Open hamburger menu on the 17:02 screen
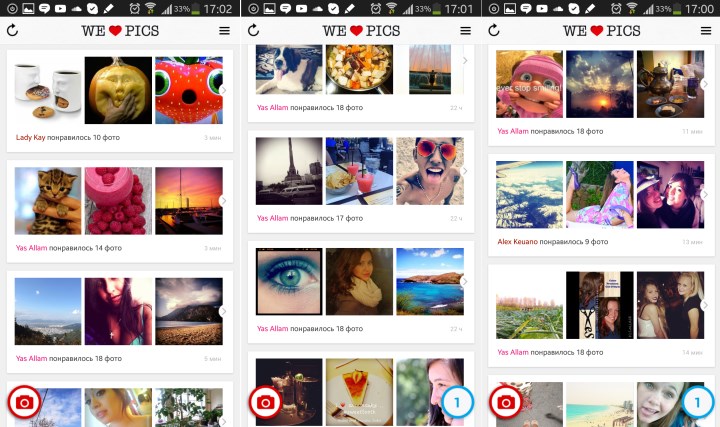The image size is (720, 427). click(224, 31)
